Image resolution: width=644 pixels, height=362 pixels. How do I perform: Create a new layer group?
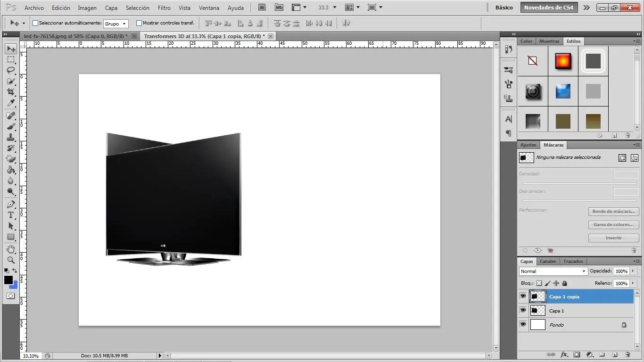602,354
